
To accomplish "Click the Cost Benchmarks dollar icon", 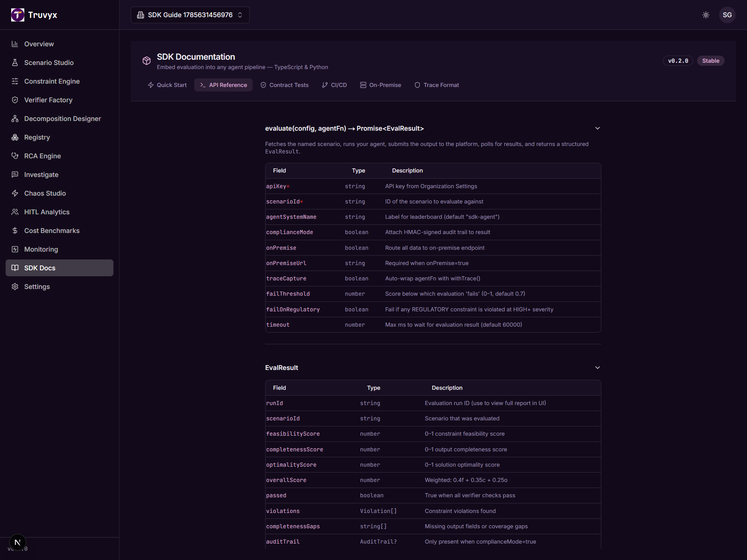I will click(15, 231).
